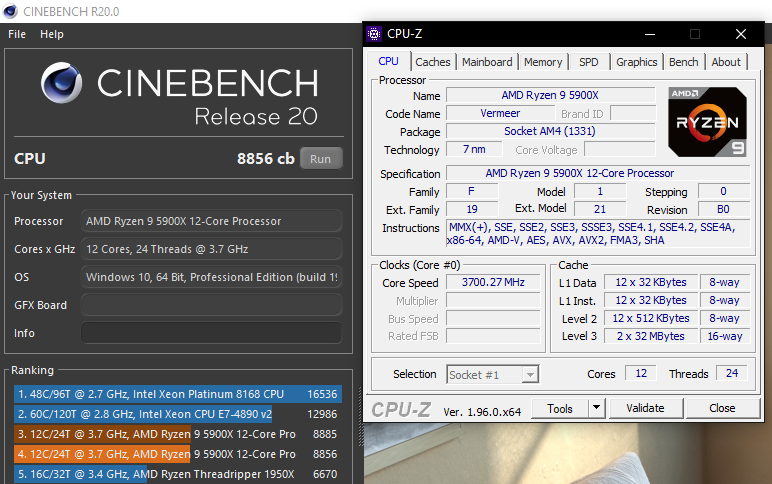Click the Ext. Model value 21
Image resolution: width=772 pixels, height=484 pixels.
tap(600, 209)
